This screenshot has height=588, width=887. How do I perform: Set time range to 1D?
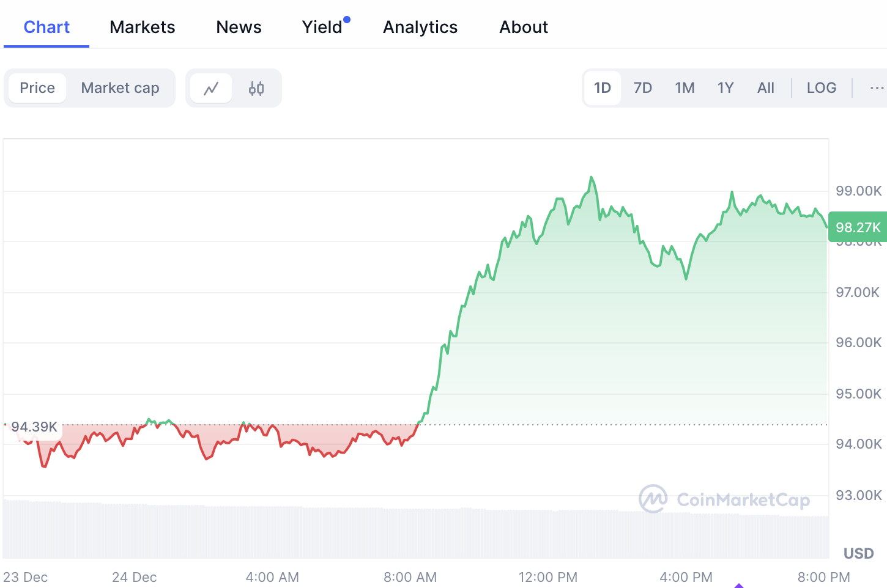pos(603,88)
